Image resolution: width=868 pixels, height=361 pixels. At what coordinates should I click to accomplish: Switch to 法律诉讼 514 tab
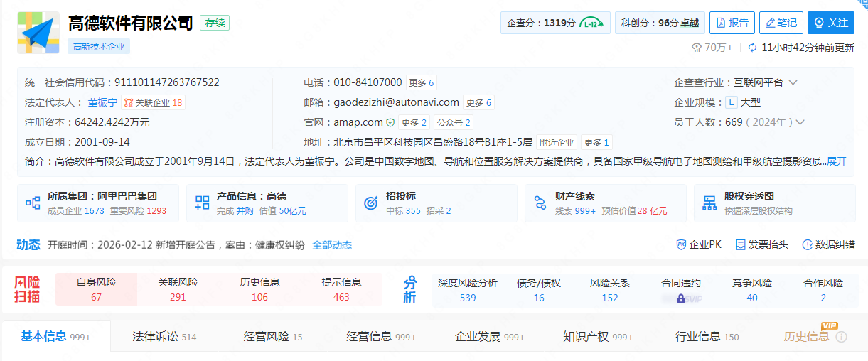(164, 337)
